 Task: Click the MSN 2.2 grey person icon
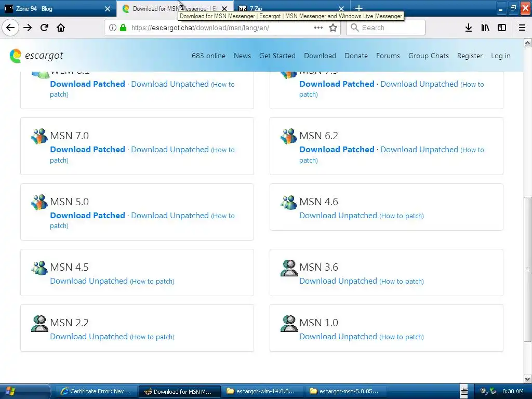(39, 323)
